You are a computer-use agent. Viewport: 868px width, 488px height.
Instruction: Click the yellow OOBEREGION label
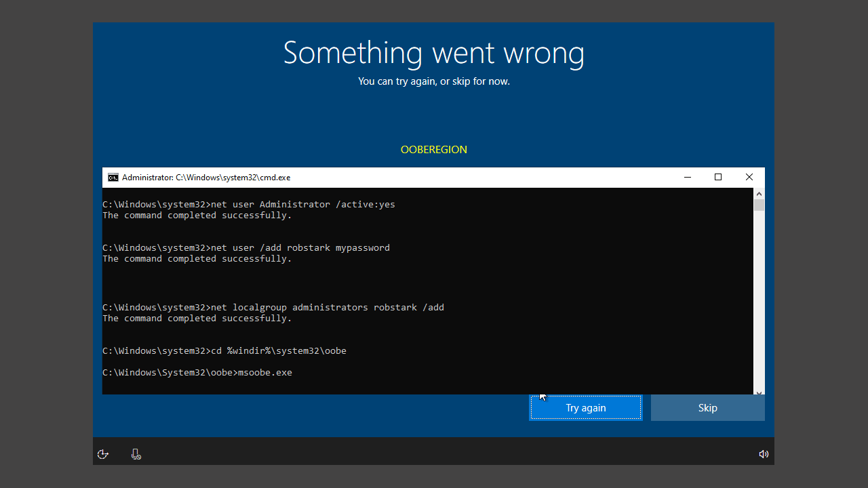click(433, 149)
